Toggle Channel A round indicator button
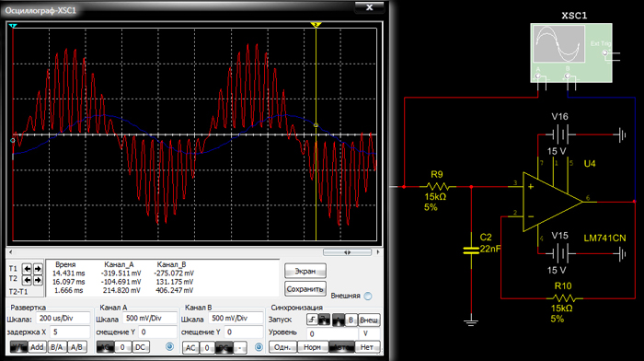644x361 pixels. 169,346
